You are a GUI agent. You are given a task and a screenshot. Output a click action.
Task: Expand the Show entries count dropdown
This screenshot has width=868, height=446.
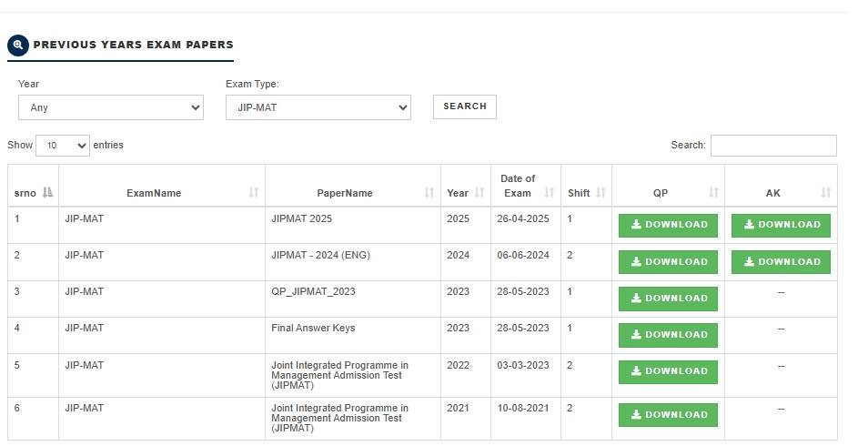pyautogui.click(x=63, y=146)
